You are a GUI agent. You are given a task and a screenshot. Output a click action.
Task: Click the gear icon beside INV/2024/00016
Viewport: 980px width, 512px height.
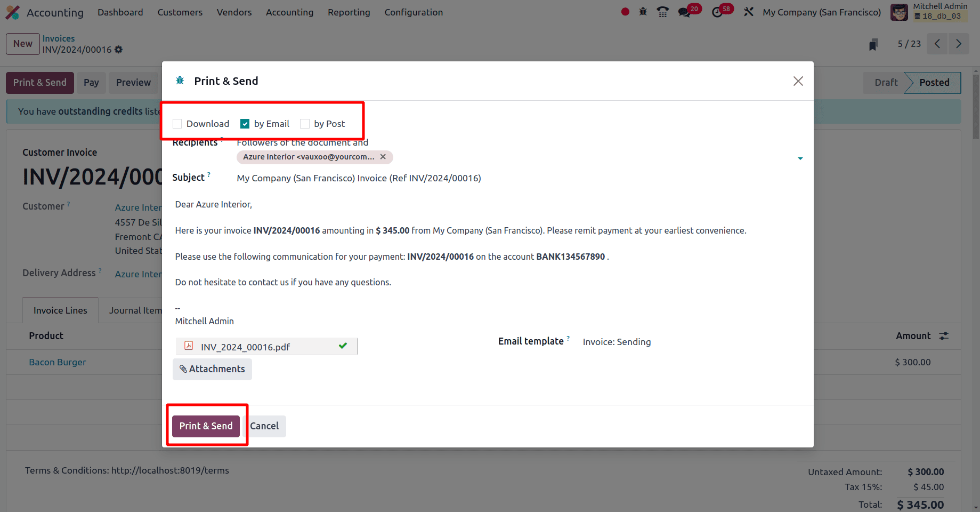point(118,50)
